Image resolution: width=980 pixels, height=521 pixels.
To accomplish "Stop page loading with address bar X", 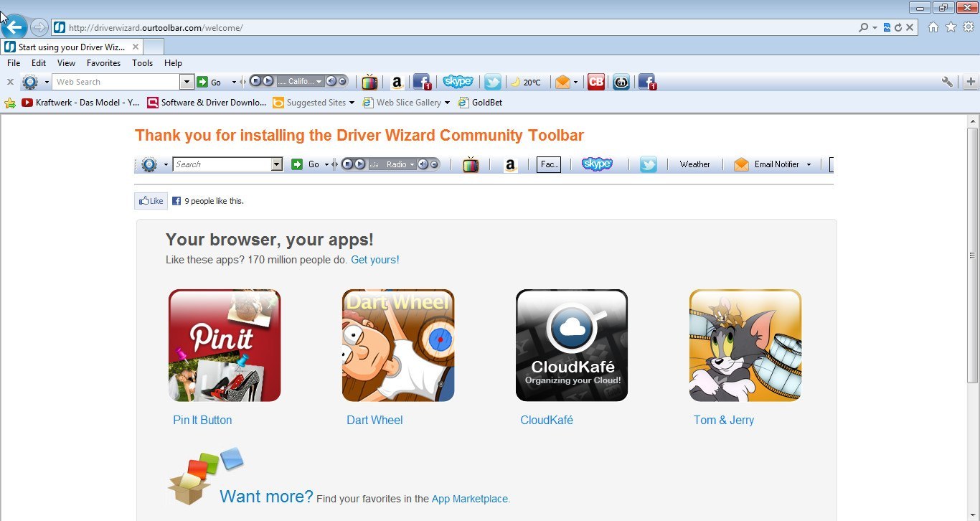I will [910, 27].
